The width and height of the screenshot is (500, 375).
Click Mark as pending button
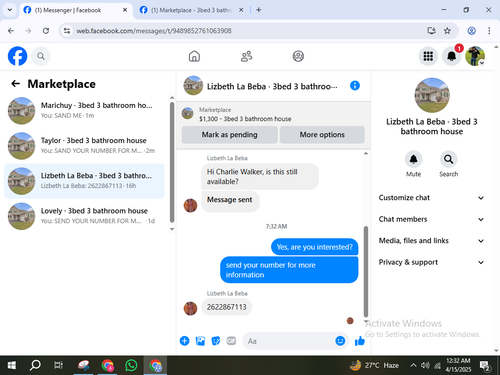pyautogui.click(x=229, y=135)
